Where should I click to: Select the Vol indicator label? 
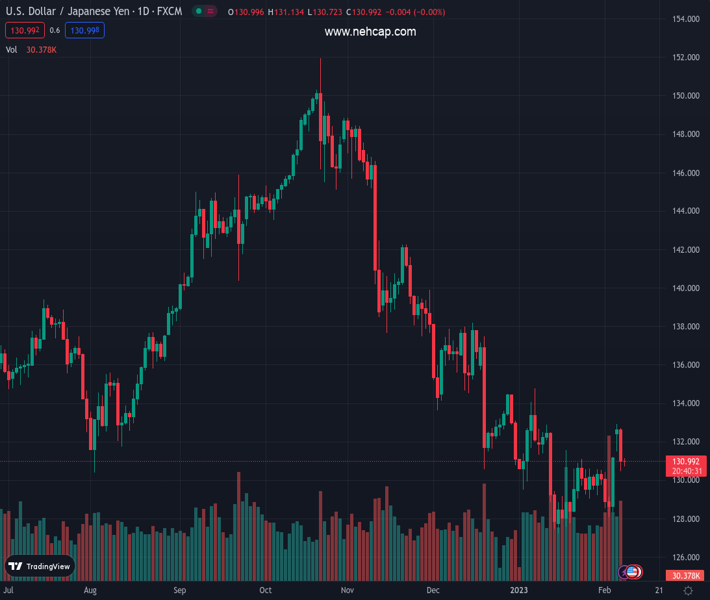[x=11, y=50]
